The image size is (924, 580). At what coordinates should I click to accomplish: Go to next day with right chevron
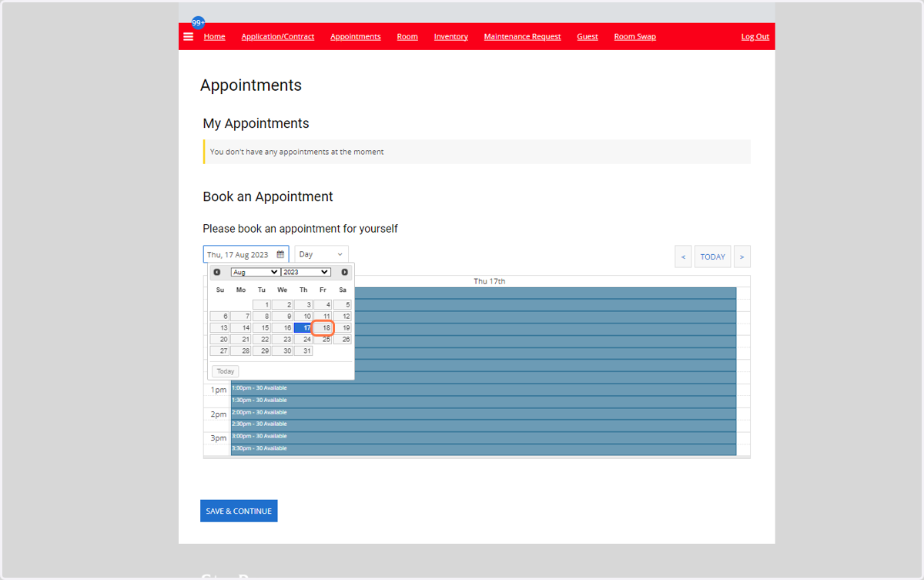pyautogui.click(x=742, y=256)
